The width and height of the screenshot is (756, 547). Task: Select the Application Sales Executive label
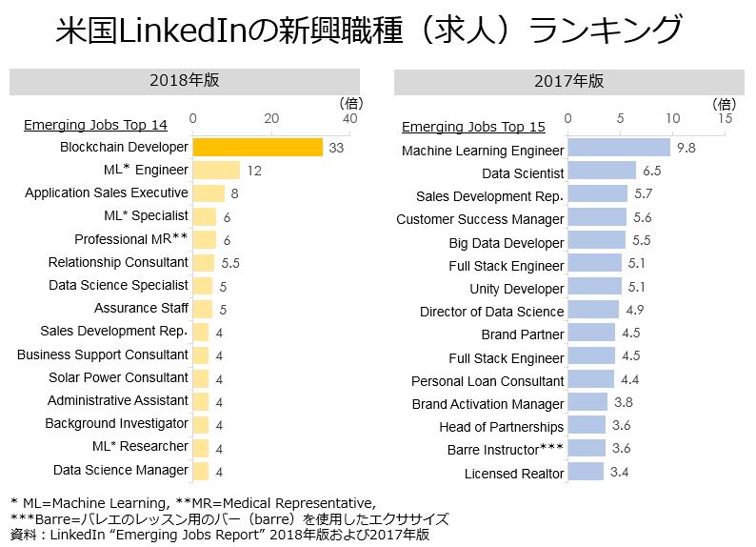tap(107, 193)
